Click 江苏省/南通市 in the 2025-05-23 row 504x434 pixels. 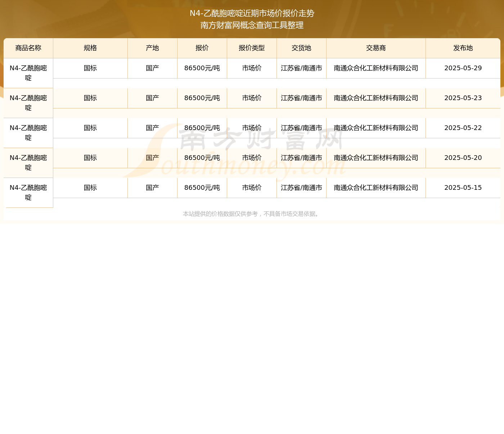302,98
